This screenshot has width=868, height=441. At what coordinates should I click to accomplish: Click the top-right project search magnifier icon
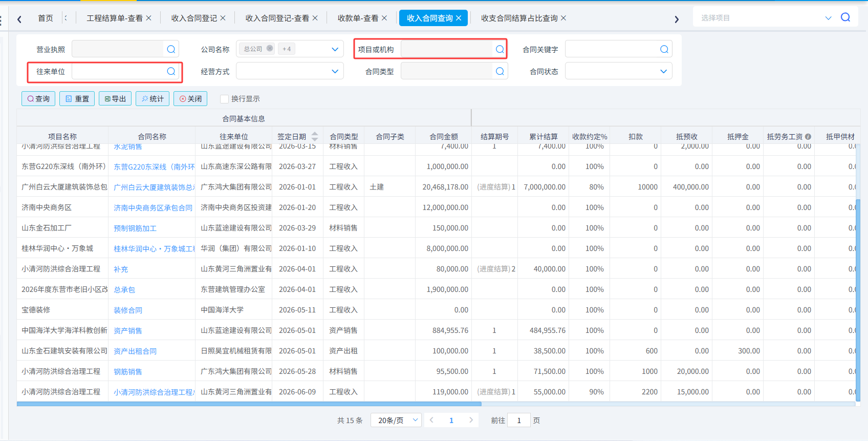[845, 17]
